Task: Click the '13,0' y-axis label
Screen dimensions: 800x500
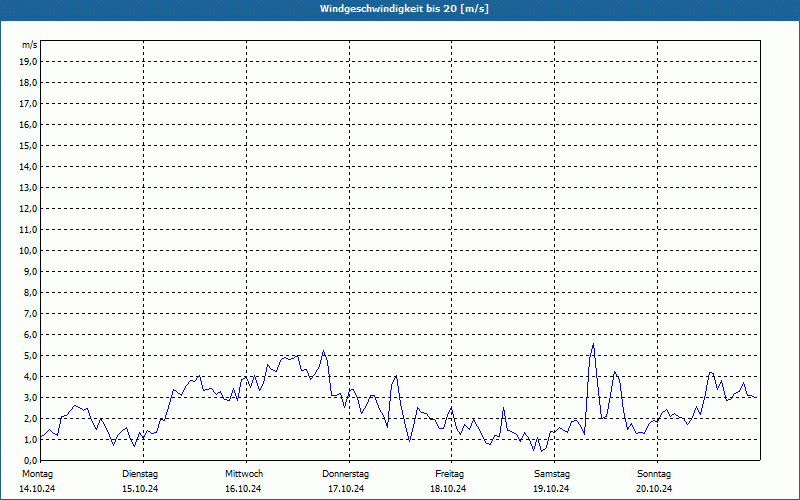Action: pos(28,187)
